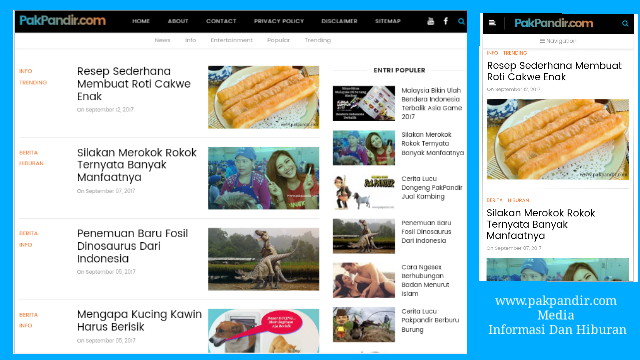Open the hamburger menu in mobile preview
The width and height of the screenshot is (640, 360).
click(x=492, y=23)
